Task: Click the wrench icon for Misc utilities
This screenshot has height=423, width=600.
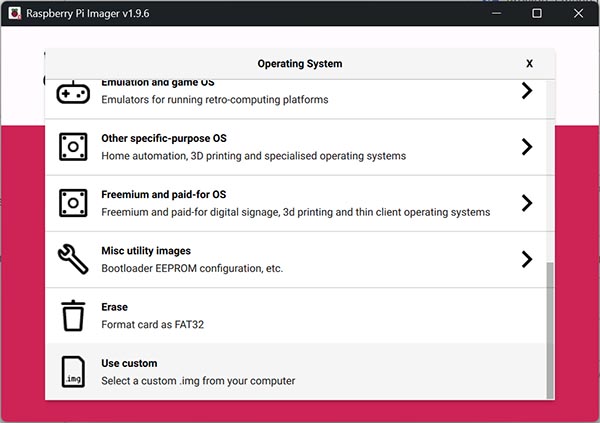Action: [x=73, y=259]
